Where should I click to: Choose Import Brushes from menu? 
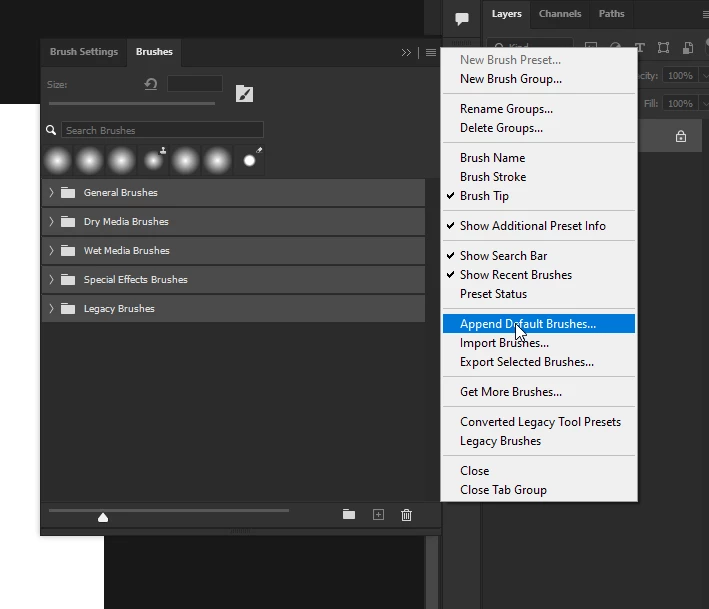point(539,343)
